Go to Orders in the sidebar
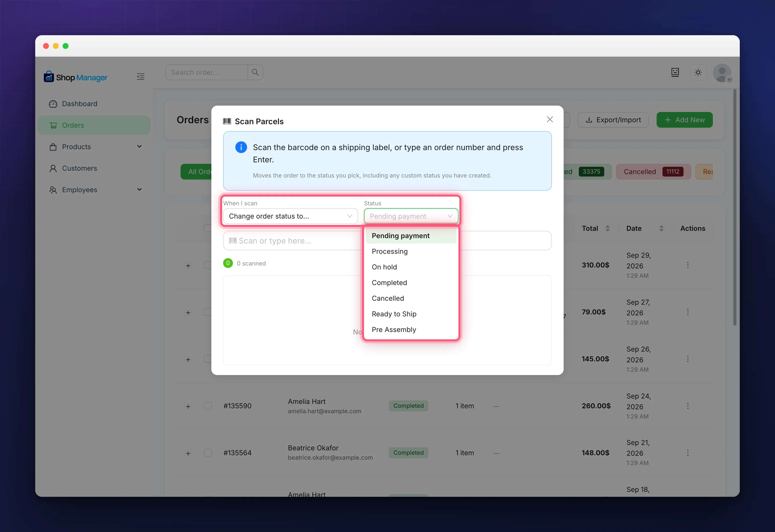 94,125
